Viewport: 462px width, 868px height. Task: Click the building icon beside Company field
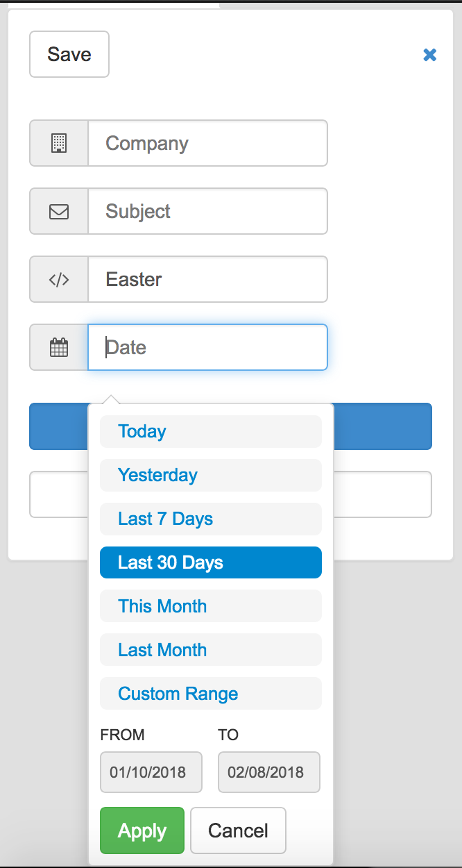(x=59, y=143)
